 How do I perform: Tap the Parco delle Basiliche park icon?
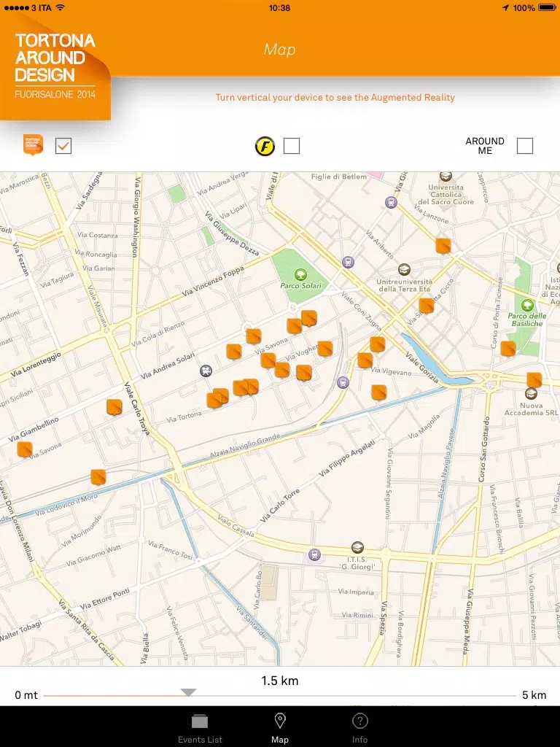(x=527, y=305)
